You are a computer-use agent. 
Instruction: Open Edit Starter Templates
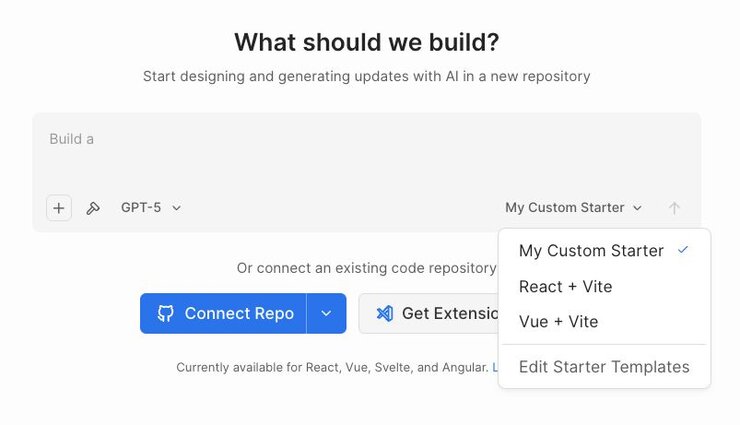[604, 367]
